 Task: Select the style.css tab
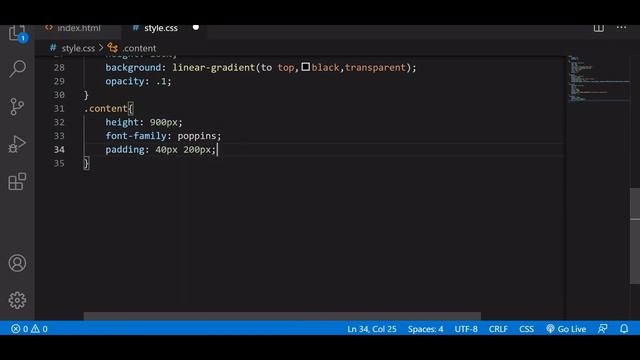coord(160,28)
